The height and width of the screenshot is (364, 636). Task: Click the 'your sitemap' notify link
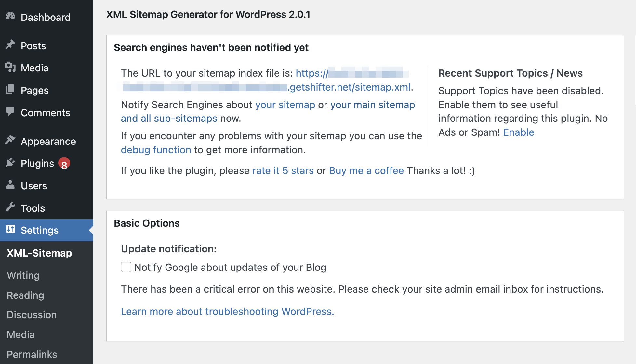point(285,105)
